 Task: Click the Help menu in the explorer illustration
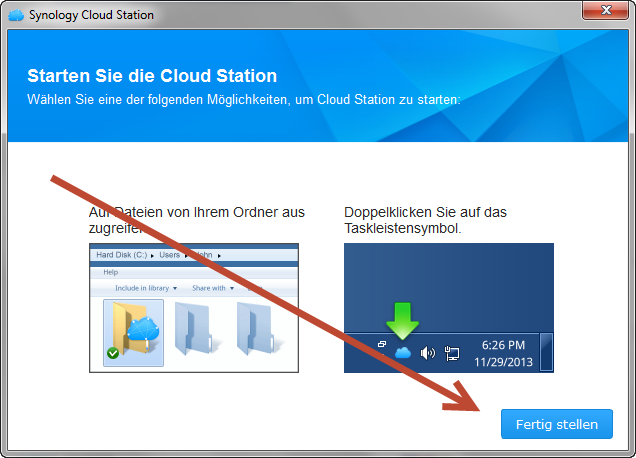tap(111, 271)
